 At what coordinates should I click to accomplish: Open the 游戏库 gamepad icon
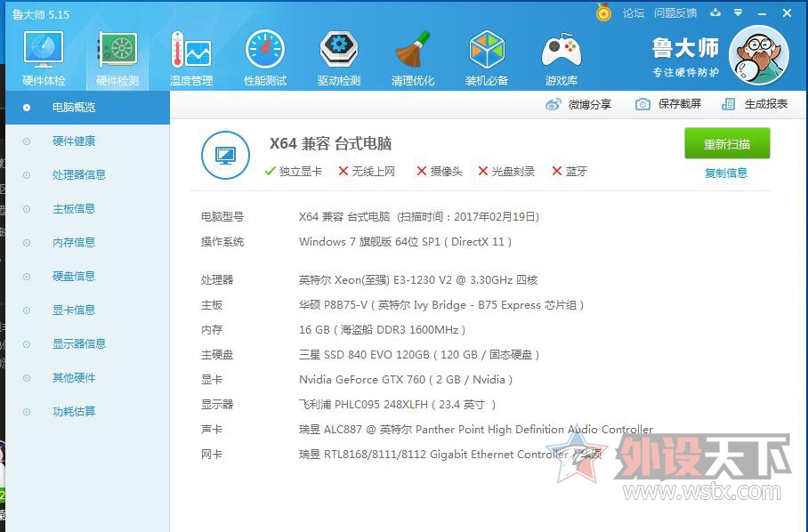coord(561,51)
